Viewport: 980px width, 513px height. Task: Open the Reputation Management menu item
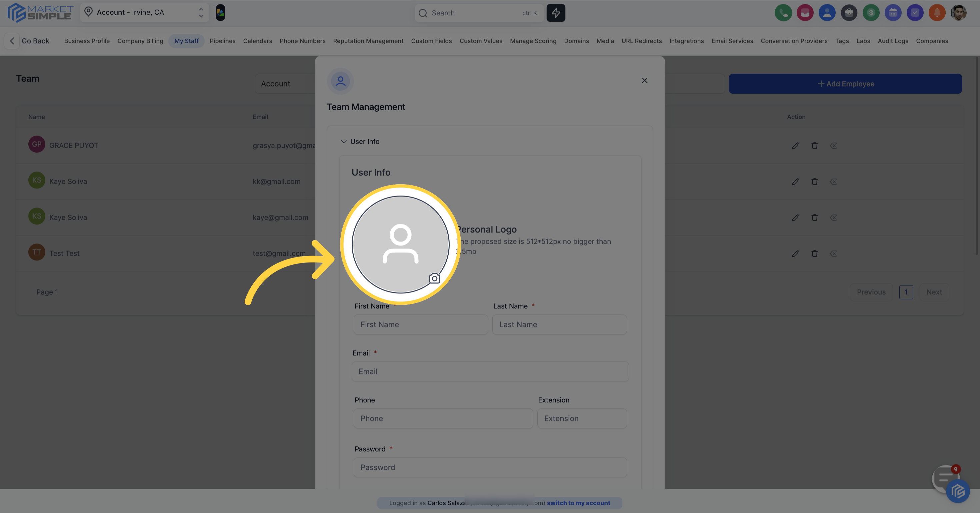[368, 41]
